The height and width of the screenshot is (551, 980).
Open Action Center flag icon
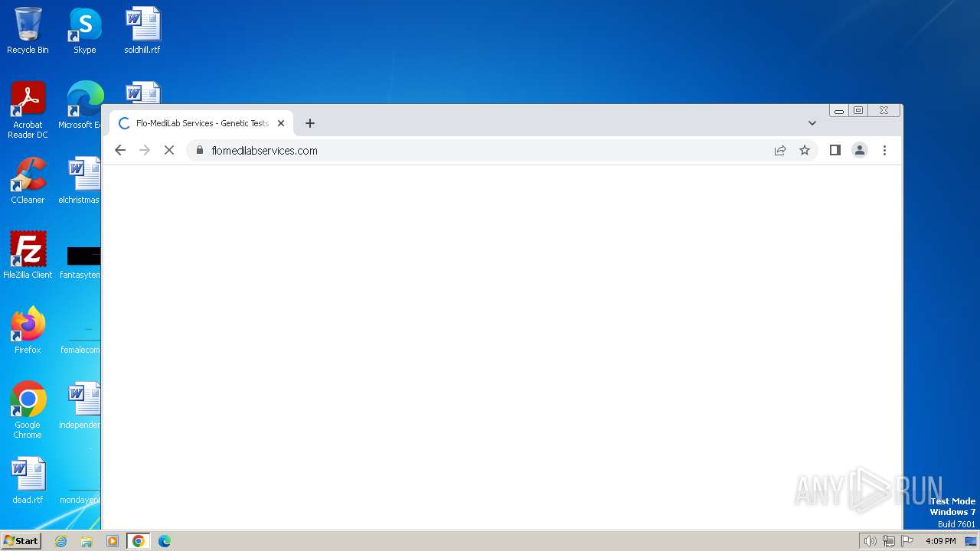coord(908,541)
